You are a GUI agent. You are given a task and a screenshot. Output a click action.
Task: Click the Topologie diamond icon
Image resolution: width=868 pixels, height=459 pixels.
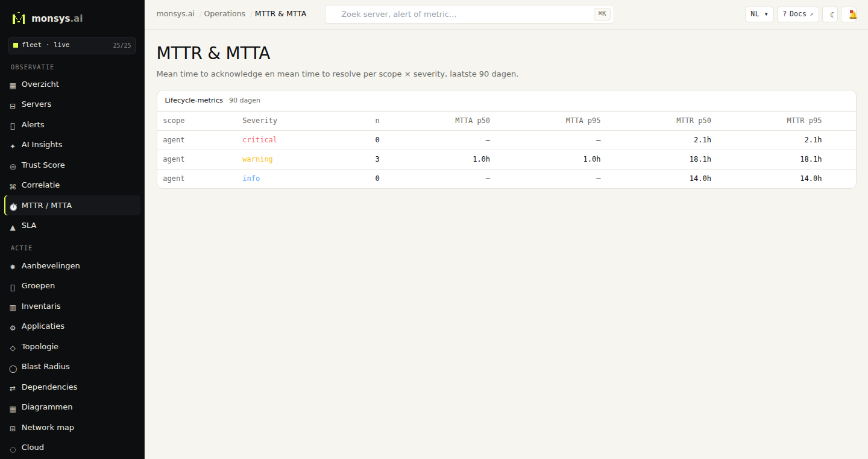(x=13, y=347)
